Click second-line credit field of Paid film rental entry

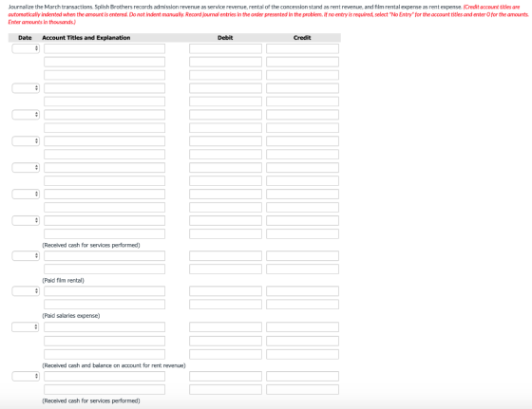coord(302,270)
